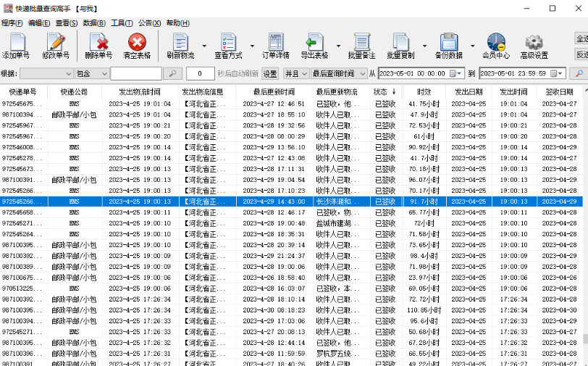The image size is (588, 366).
Task: Open the 帮助(H) menu
Action: point(177,23)
